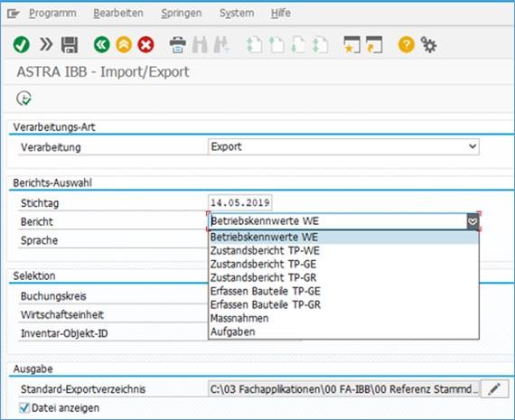Image resolution: width=515 pixels, height=420 pixels.
Task: Click the Wirtschaftseinheit label
Action: point(62,315)
